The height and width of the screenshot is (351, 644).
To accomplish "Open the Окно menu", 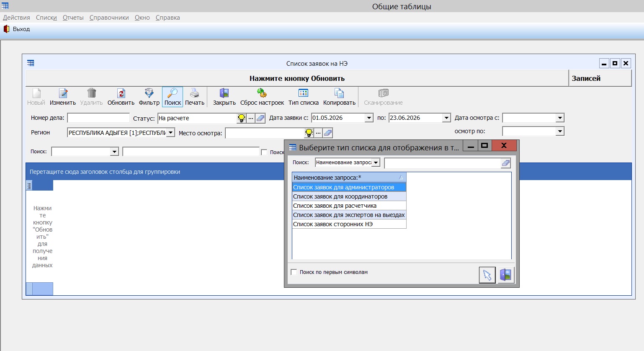I will 142,18.
